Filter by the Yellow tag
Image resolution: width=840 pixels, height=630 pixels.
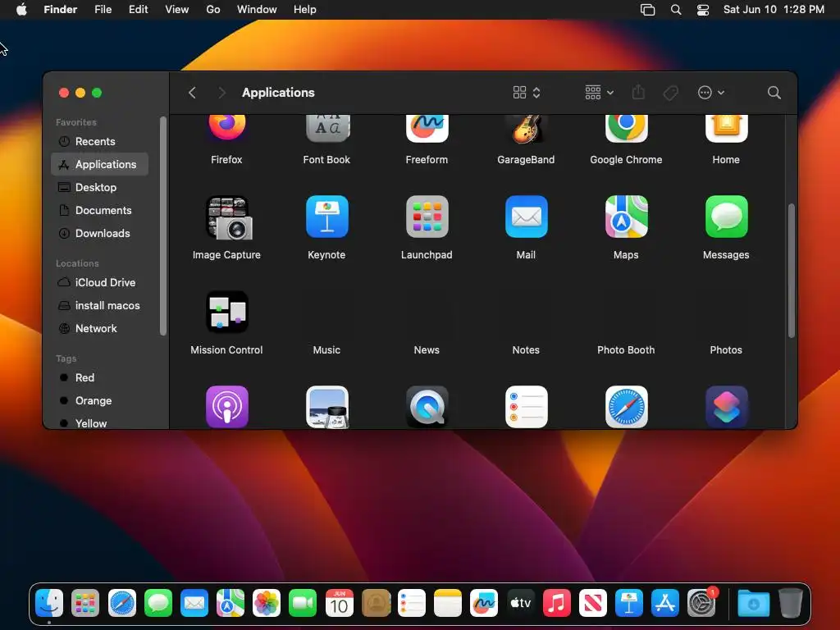pyautogui.click(x=99, y=422)
